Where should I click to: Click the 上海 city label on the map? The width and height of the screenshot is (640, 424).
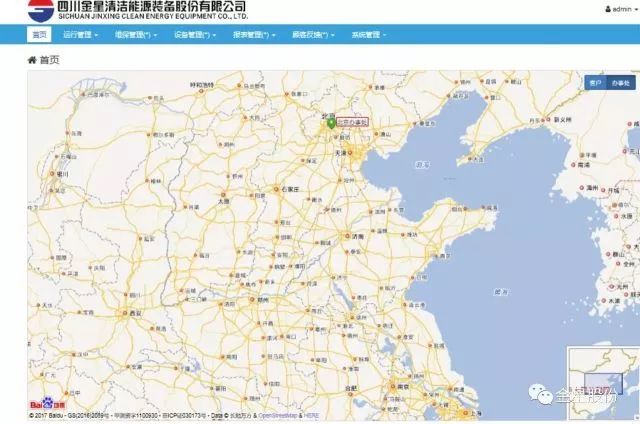pos(475,413)
